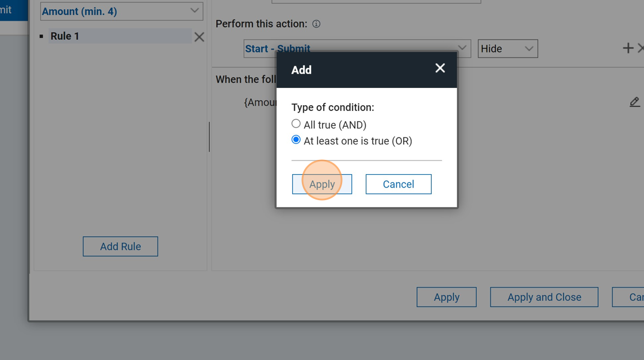Close the Add dialog with X
The height and width of the screenshot is (360, 644).
click(x=440, y=68)
